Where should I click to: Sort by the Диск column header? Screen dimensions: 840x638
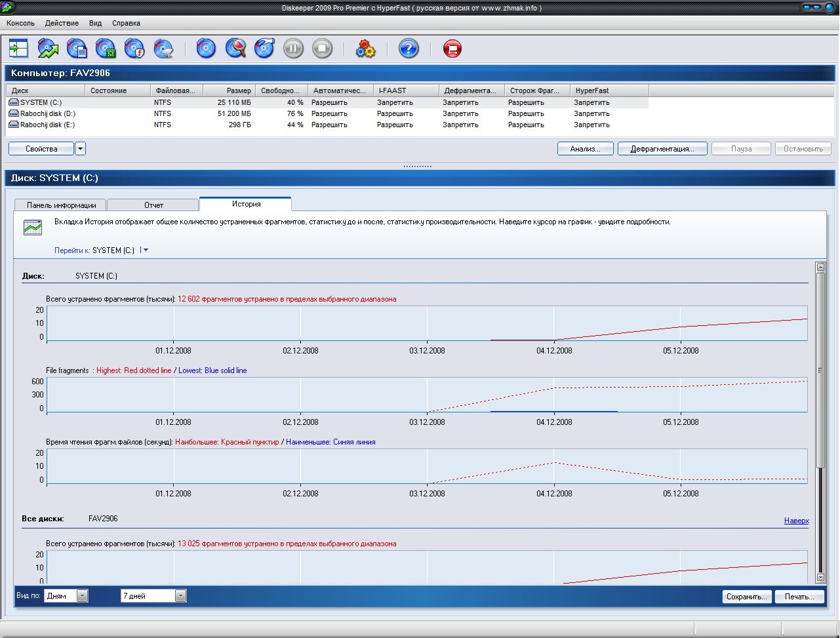tap(45, 90)
